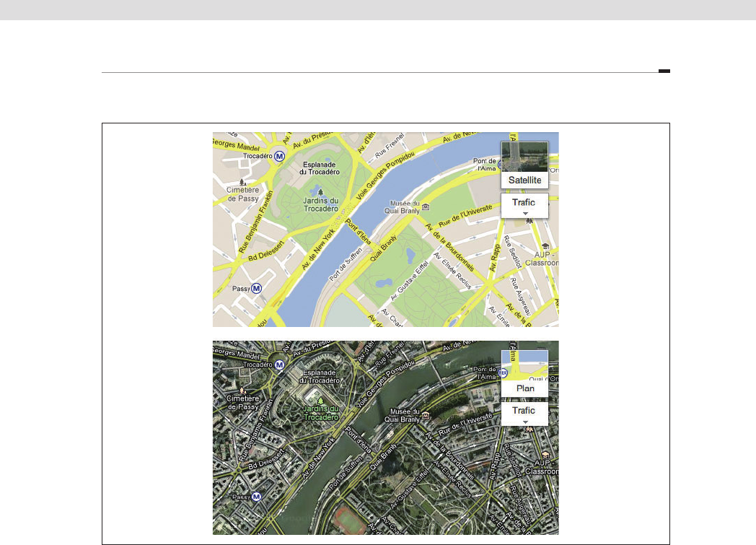Click the Passy metro icon on the plan map
The width and height of the screenshot is (756, 545).
257,289
